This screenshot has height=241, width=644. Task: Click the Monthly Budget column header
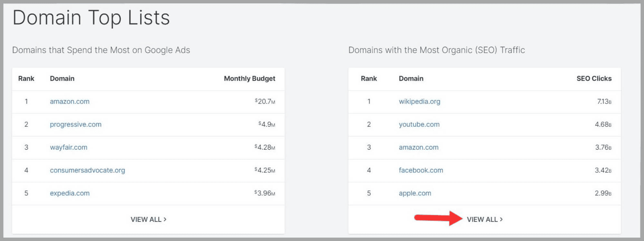click(249, 78)
